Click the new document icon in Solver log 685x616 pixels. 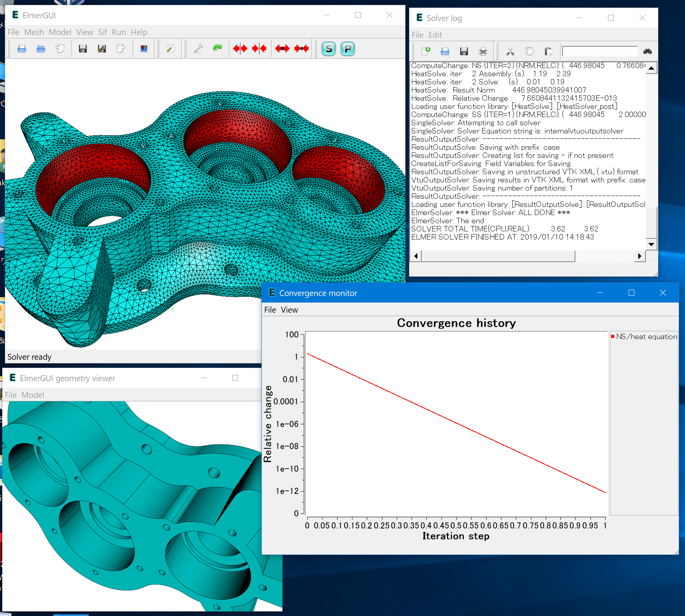click(426, 51)
